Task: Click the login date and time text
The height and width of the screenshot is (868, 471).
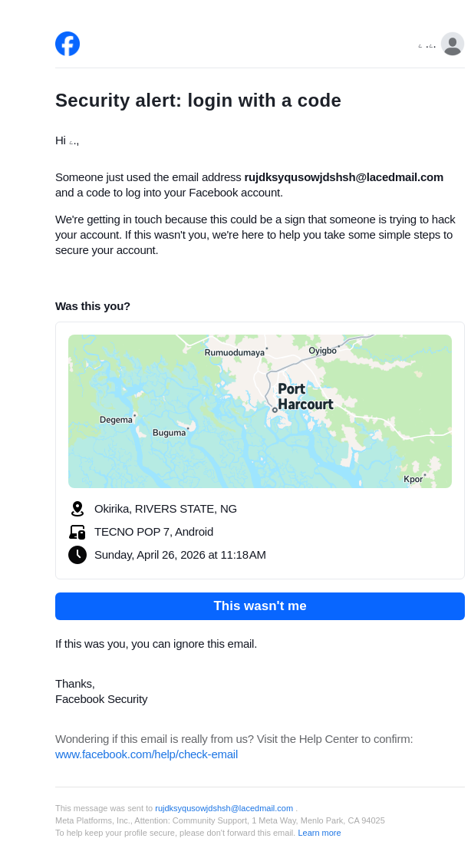Action: tap(180, 555)
